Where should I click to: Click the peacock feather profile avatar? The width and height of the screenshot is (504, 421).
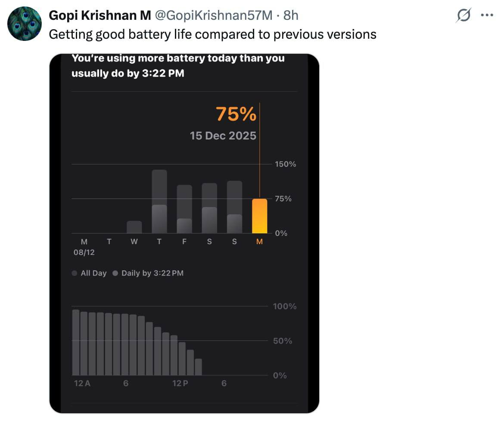coord(25,24)
